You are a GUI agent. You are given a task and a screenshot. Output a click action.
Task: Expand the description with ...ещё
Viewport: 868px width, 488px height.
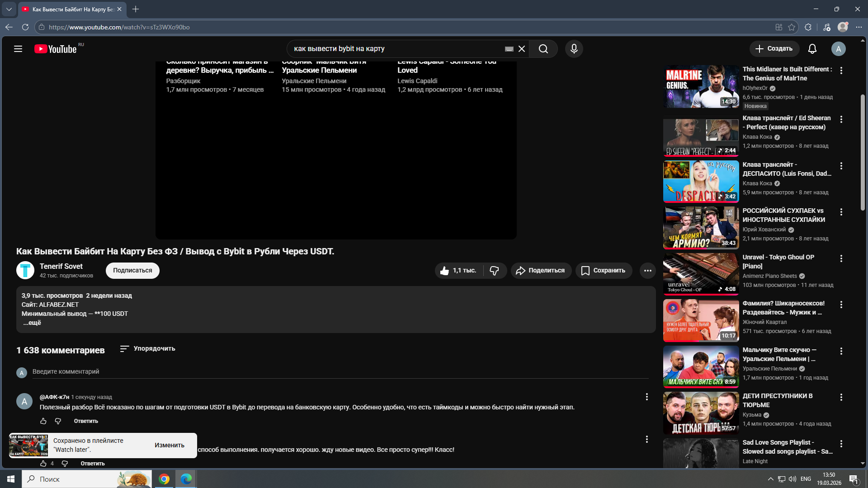[32, 323]
